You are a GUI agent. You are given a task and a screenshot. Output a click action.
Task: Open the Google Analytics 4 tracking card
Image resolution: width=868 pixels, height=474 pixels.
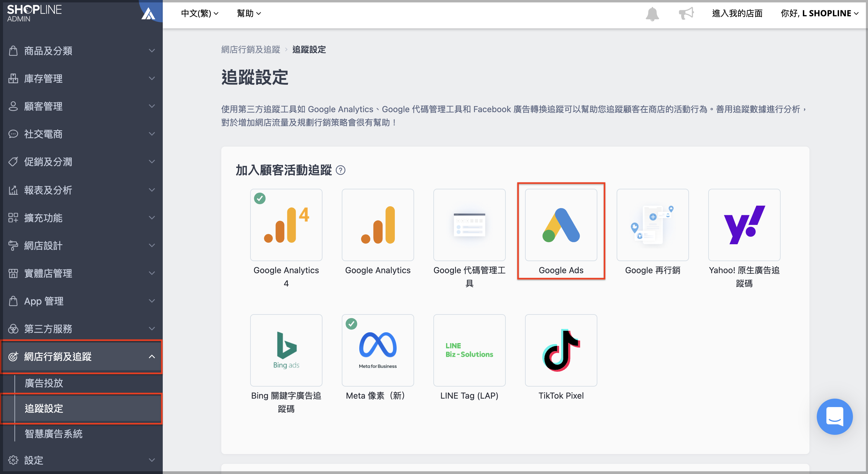(286, 225)
